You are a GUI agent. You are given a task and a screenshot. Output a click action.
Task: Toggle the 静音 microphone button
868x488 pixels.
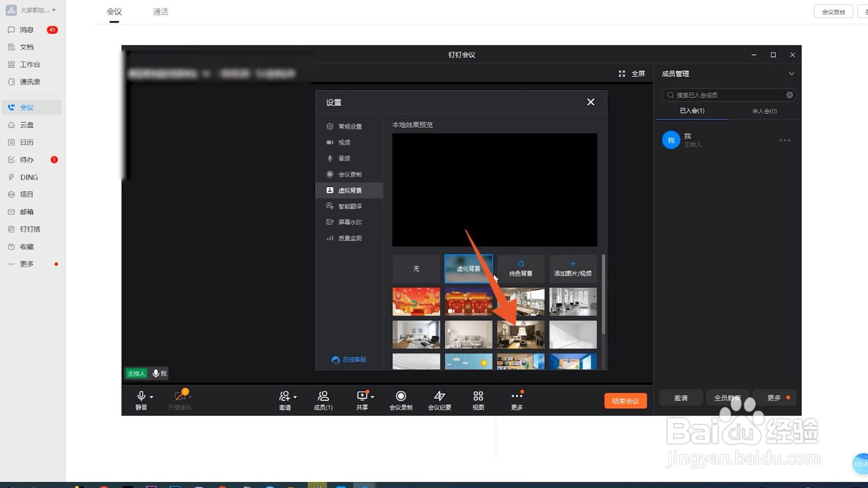click(141, 401)
